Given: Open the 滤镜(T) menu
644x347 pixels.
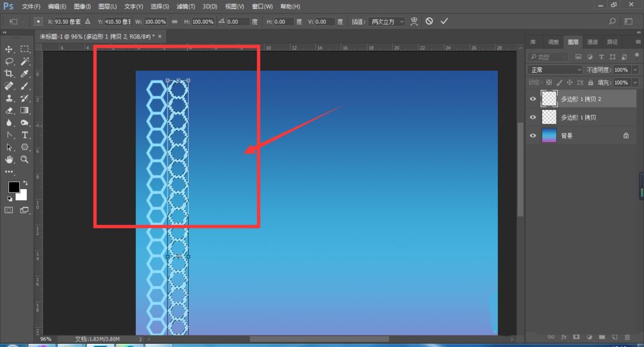Looking at the screenshot, I should tap(185, 6).
